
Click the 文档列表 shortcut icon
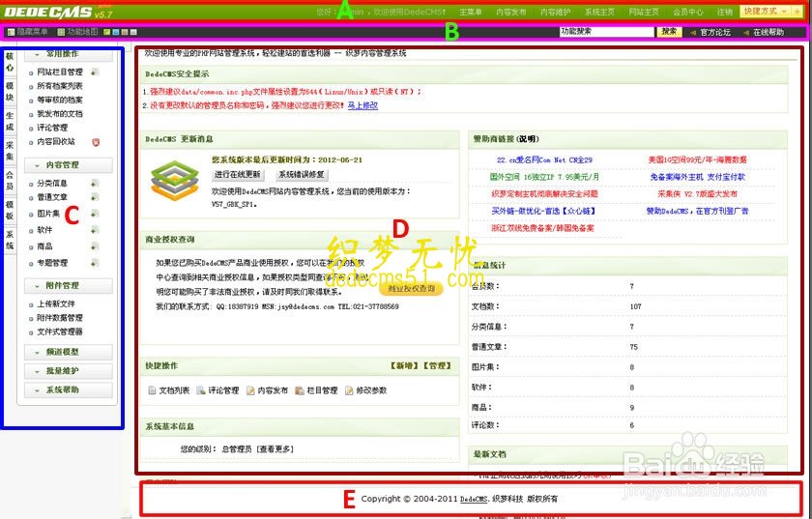click(x=153, y=390)
